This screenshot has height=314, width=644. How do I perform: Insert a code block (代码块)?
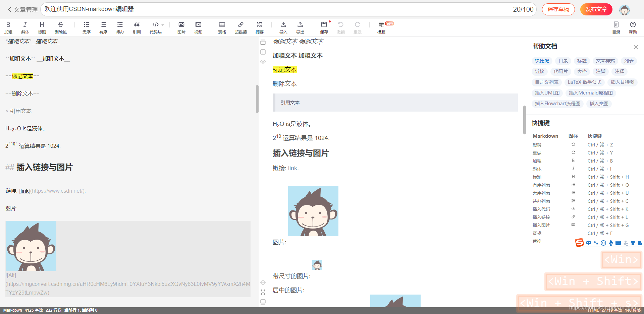click(x=156, y=27)
